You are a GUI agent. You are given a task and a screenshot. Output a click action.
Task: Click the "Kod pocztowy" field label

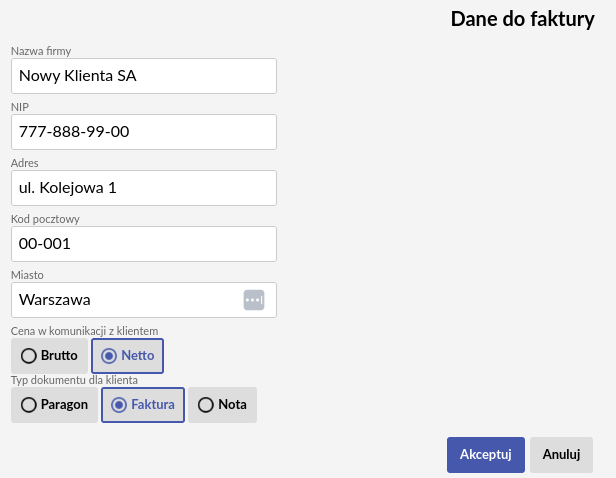[x=45, y=219]
